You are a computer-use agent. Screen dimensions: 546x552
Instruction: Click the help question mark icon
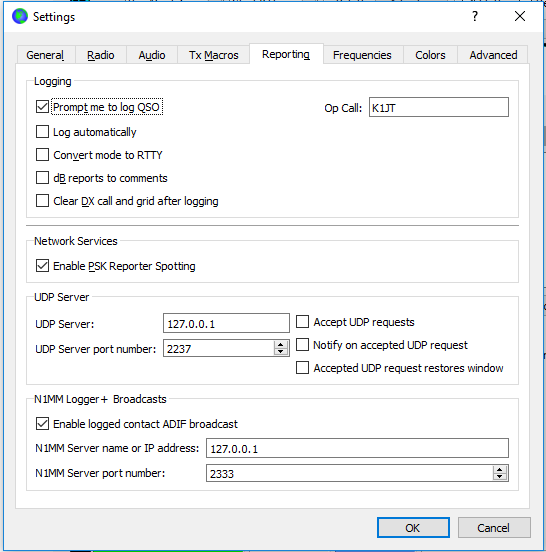475,16
